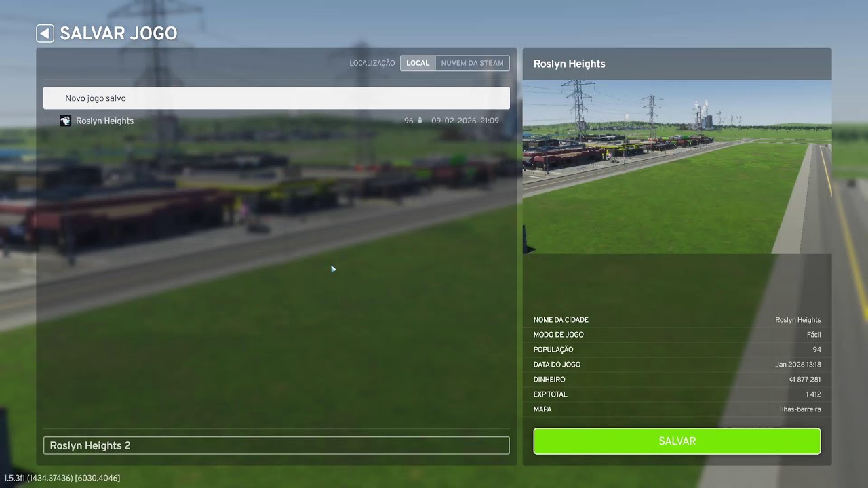Click the 'LOCALIZAÇÃO' label
Image resolution: width=868 pixels, height=488 pixels.
tap(372, 63)
